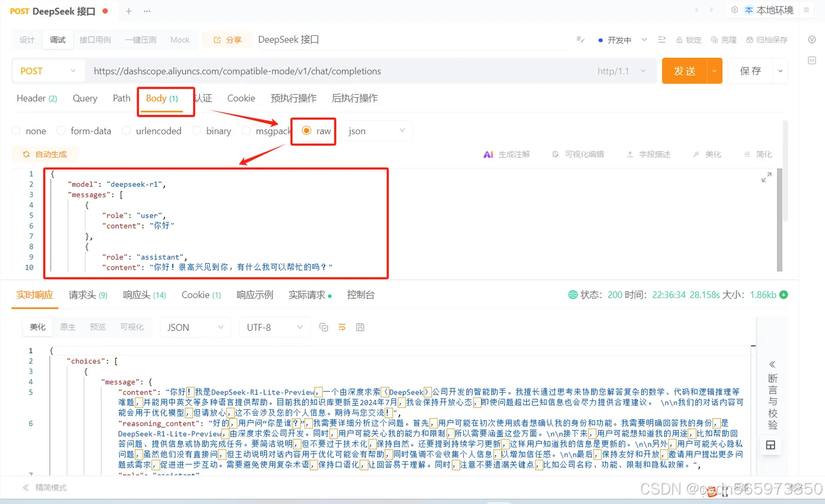
Task: Click the DeepSeek 接口 name field
Action: click(412, 40)
